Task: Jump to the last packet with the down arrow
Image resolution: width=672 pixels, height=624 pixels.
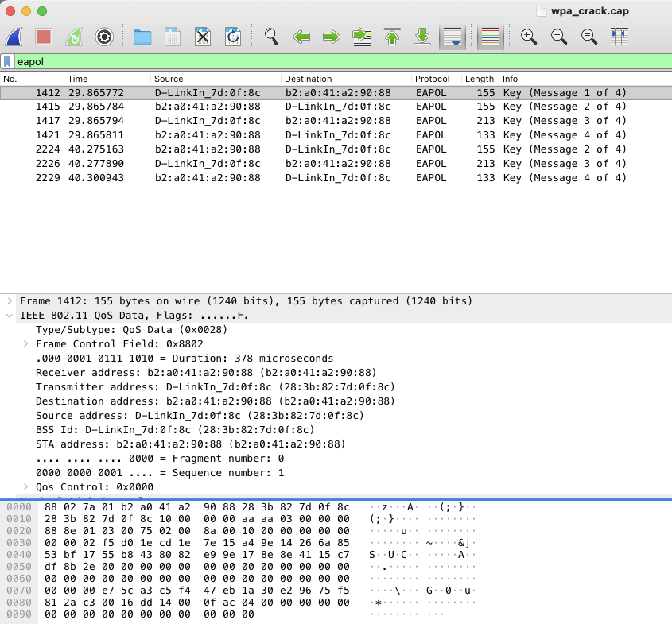Action: coord(422,37)
